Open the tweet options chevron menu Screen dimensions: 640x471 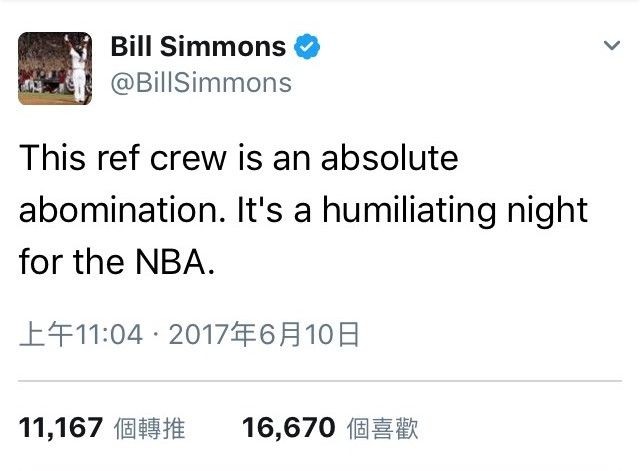(612, 45)
